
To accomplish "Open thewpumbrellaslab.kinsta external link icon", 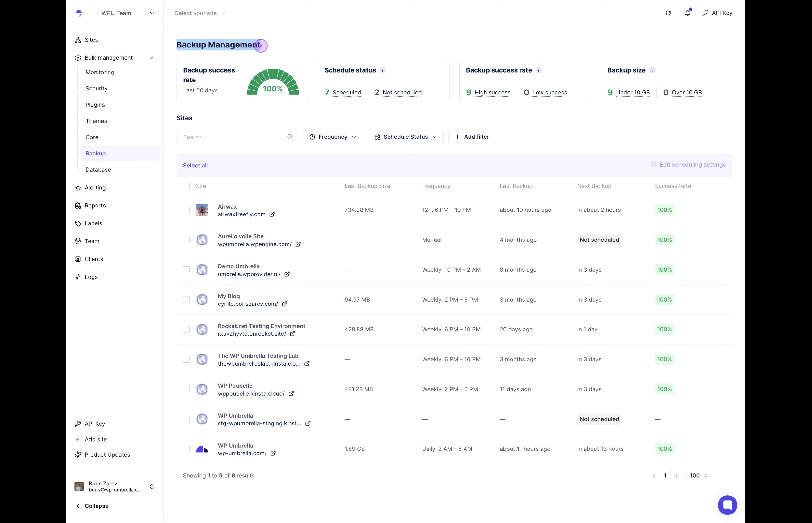I will click(x=307, y=364).
